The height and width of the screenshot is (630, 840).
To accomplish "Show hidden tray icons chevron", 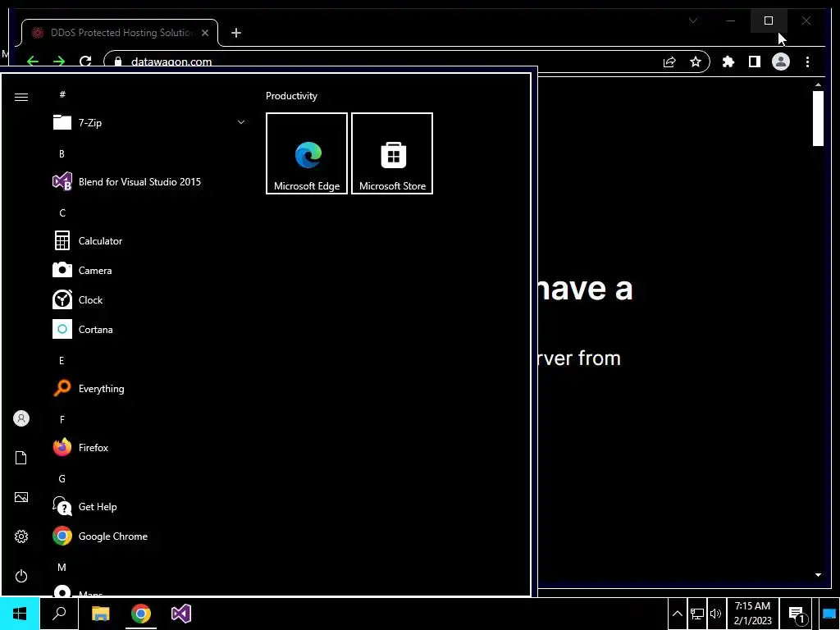I will (x=677, y=614).
